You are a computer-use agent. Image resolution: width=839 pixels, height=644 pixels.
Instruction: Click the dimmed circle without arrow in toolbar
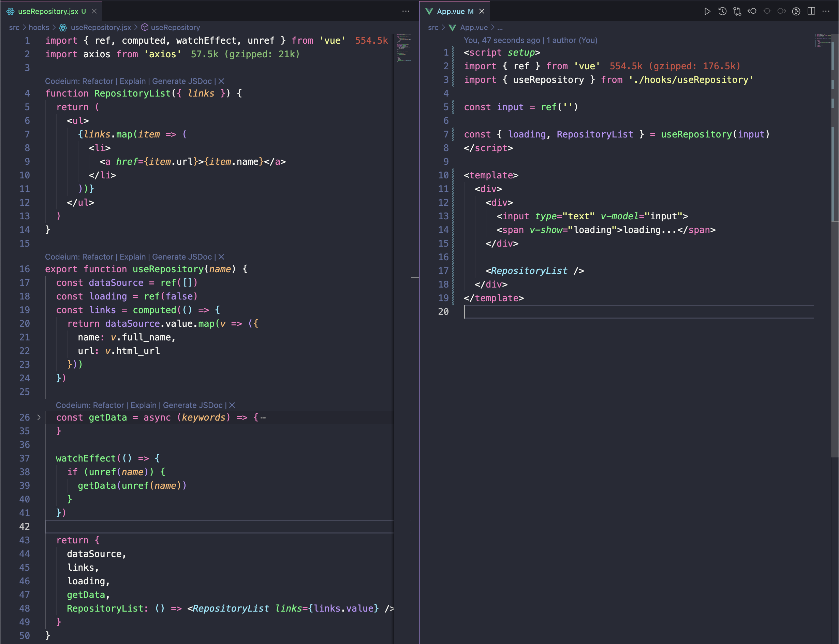click(x=767, y=12)
